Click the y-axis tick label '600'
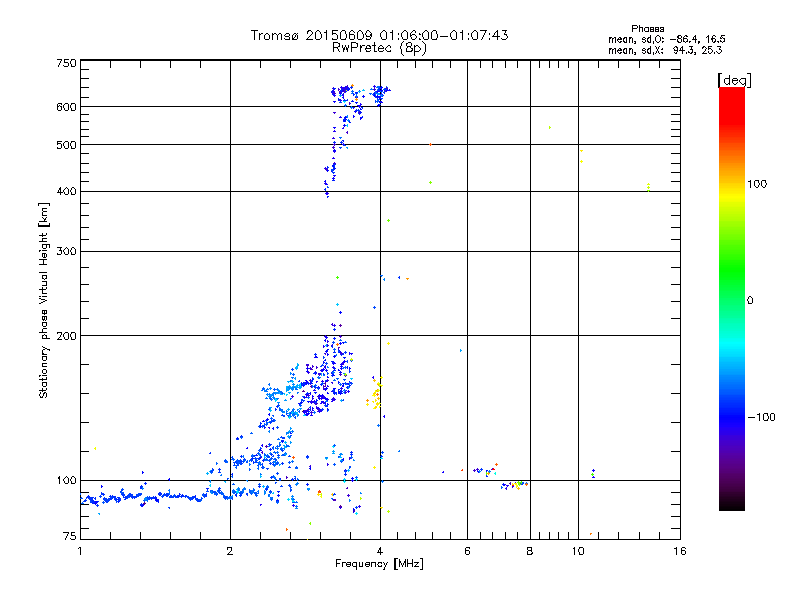This screenshot has height=600, width=800. pos(66,107)
